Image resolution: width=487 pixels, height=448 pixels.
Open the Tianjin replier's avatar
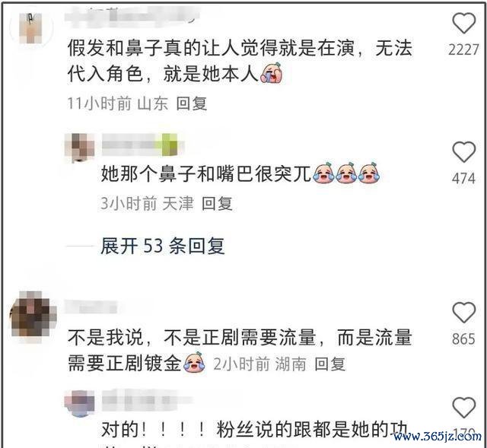click(x=80, y=147)
